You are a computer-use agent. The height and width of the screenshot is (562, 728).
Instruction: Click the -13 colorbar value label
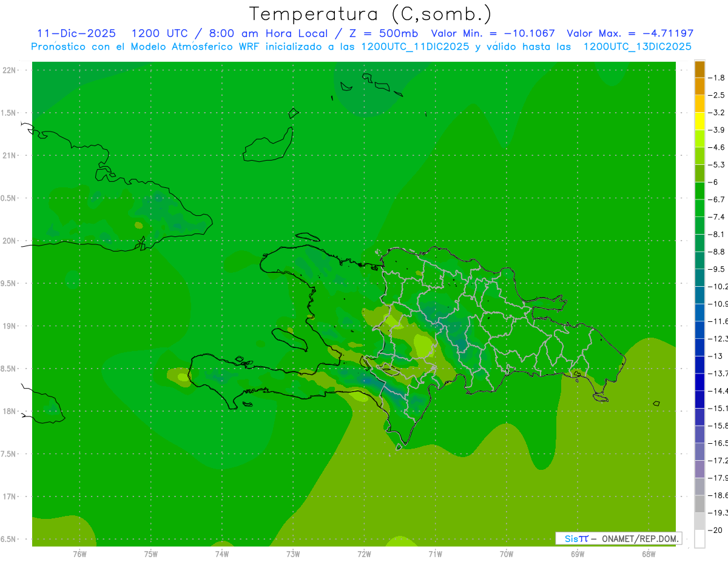point(715,356)
